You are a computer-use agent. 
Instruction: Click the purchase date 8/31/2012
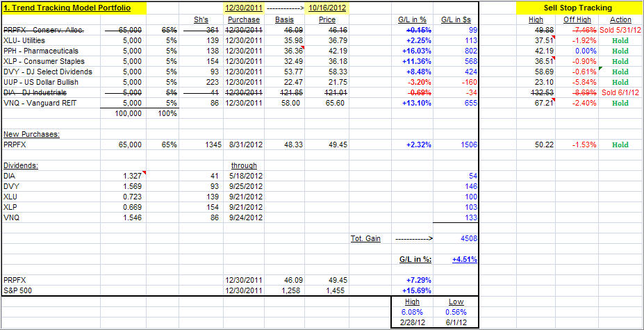[x=247, y=145]
